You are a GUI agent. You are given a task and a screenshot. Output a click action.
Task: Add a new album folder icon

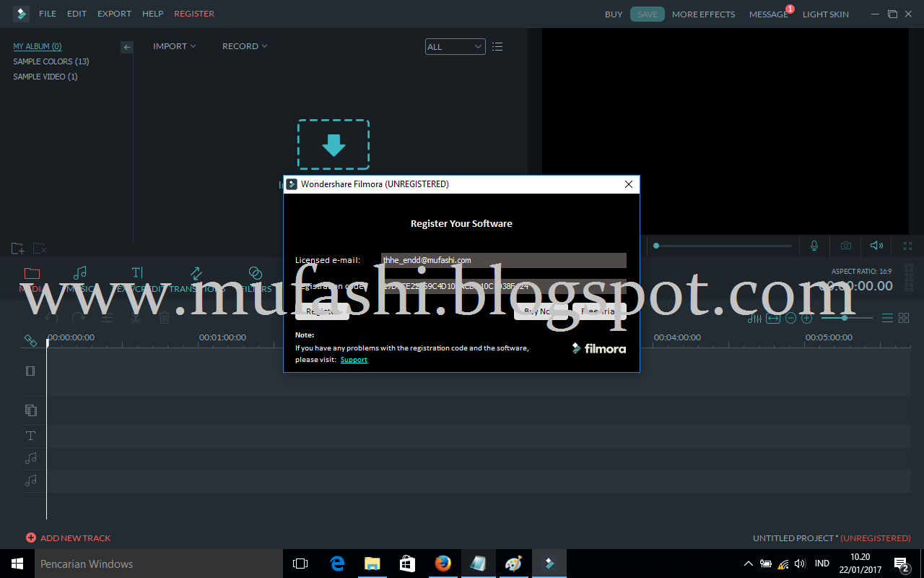click(x=18, y=249)
